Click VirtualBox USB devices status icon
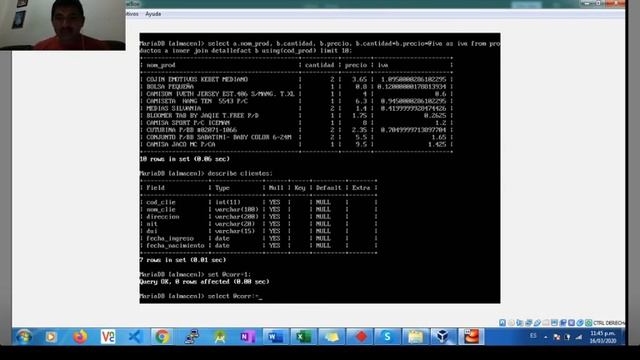 537,322
